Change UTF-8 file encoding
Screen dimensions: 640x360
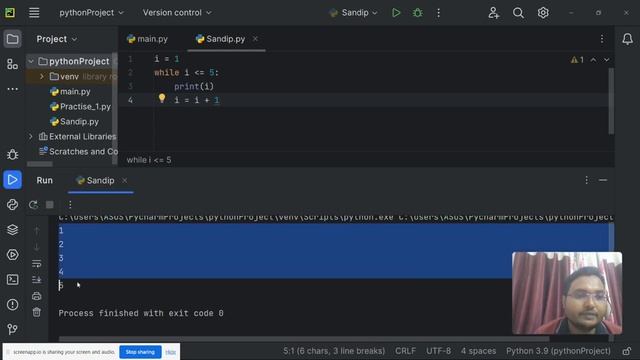point(439,351)
